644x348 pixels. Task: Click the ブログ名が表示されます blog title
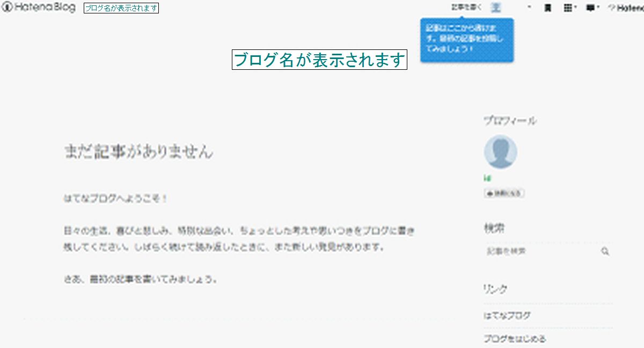pos(320,61)
